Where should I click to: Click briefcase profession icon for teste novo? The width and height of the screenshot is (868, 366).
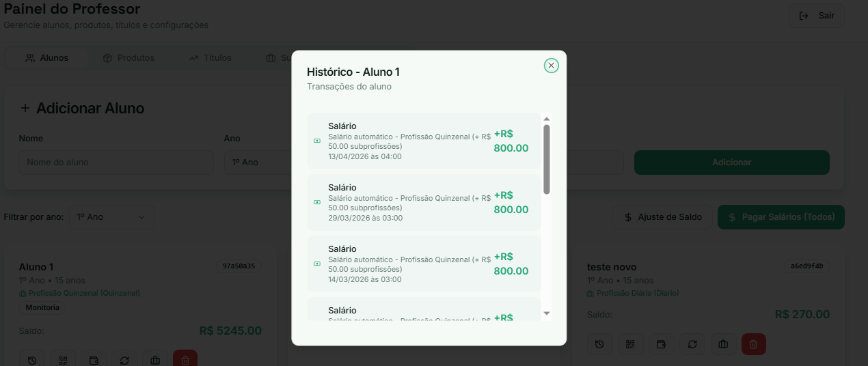coord(723,344)
